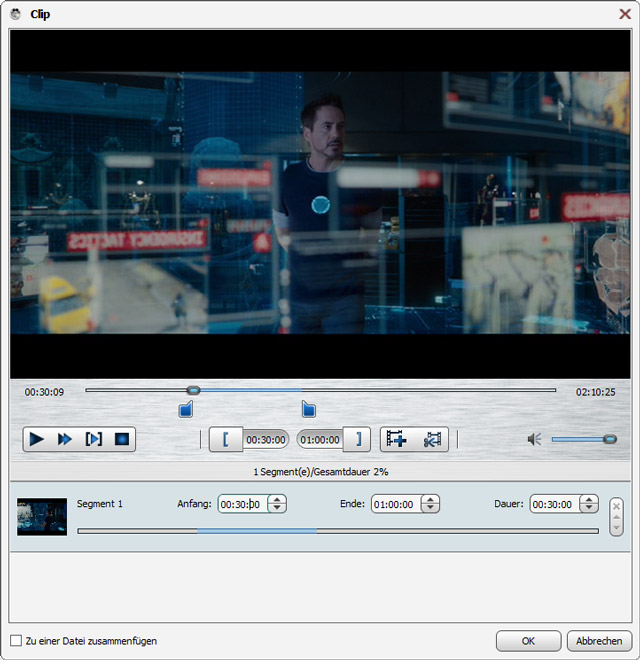640x660 pixels.
Task: Add a new segment with film-plus icon
Action: point(396,439)
